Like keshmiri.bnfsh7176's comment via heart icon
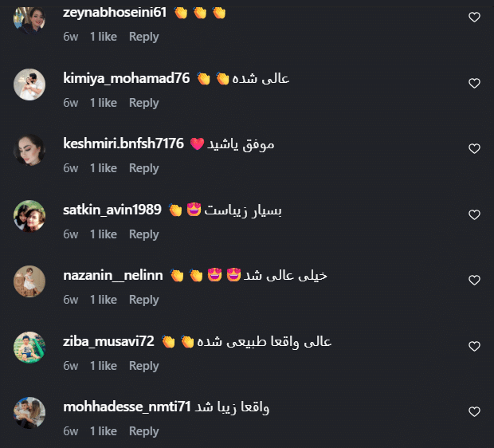The width and height of the screenshot is (494, 448). (474, 148)
